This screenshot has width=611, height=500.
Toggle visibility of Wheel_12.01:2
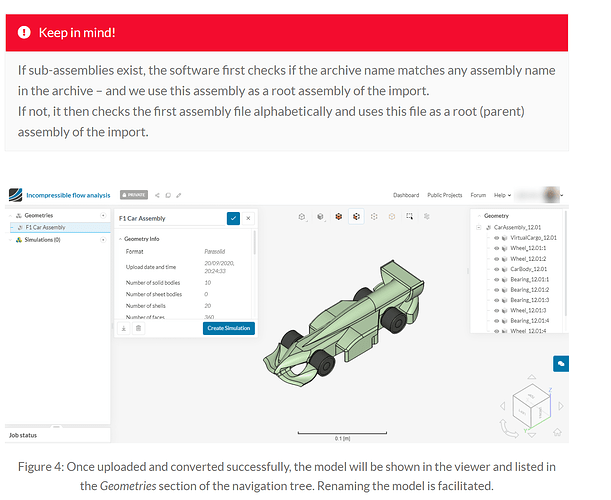point(496,259)
